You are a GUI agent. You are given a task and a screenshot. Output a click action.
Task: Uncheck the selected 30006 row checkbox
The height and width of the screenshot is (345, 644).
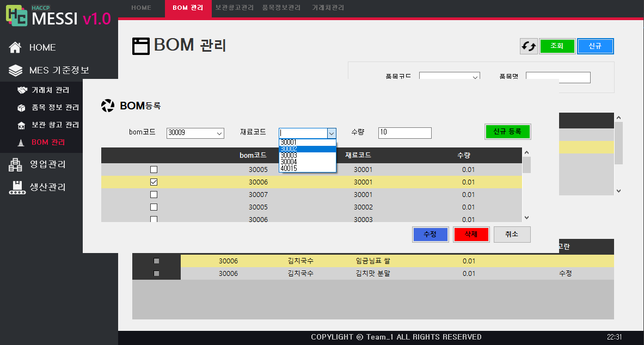pyautogui.click(x=154, y=182)
